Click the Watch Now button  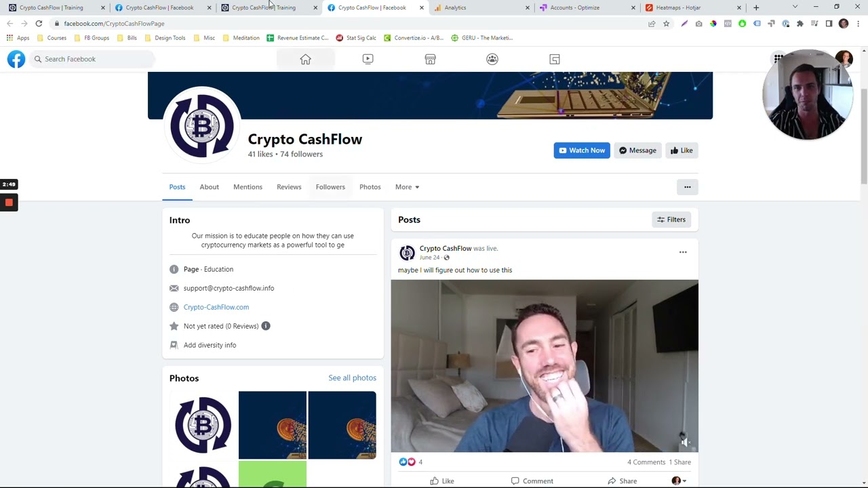pyautogui.click(x=581, y=150)
